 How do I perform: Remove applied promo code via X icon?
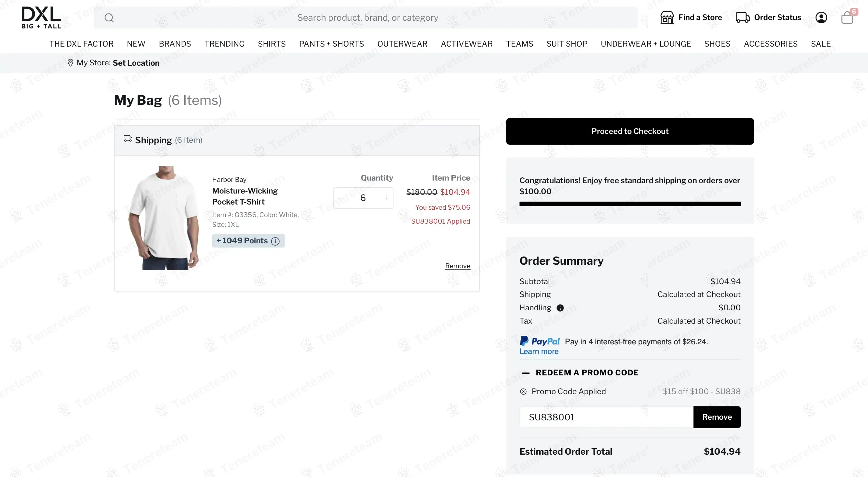523,392
